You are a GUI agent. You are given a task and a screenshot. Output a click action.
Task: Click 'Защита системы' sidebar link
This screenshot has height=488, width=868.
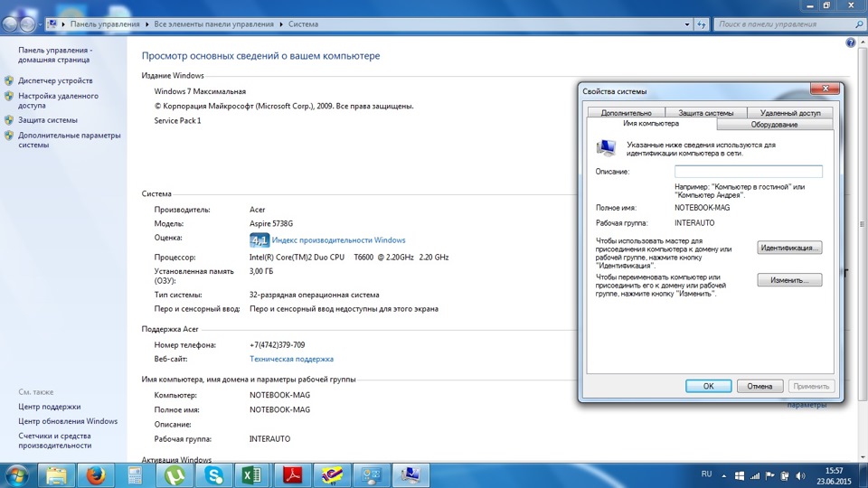(x=48, y=120)
